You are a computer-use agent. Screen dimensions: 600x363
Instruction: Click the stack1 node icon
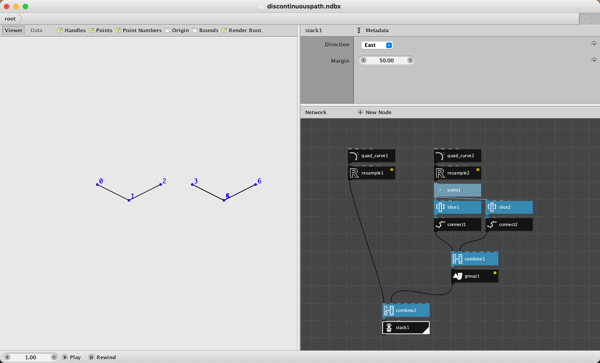click(389, 328)
